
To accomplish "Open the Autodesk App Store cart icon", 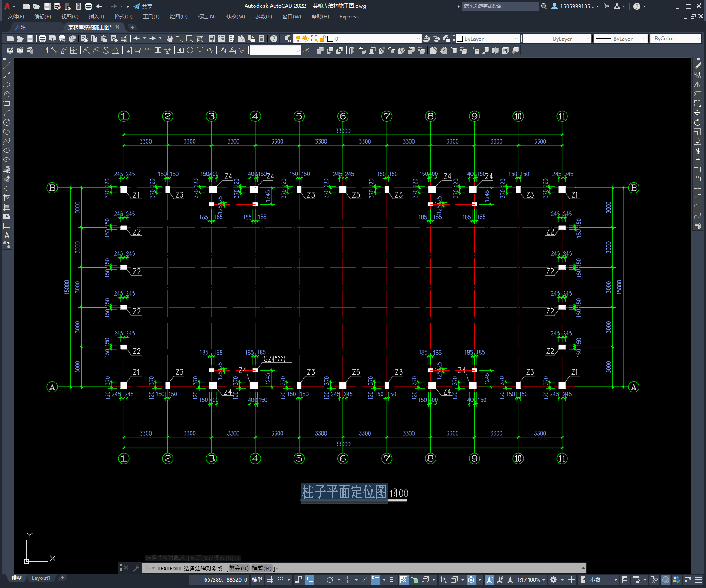I will pyautogui.click(x=607, y=6).
